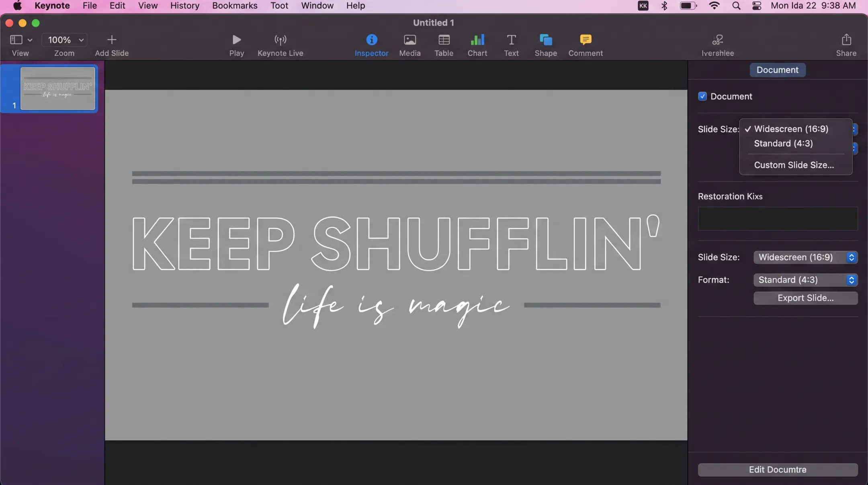Choose Standard (4:3) menu option
This screenshot has width=868, height=485.
[x=796, y=144]
